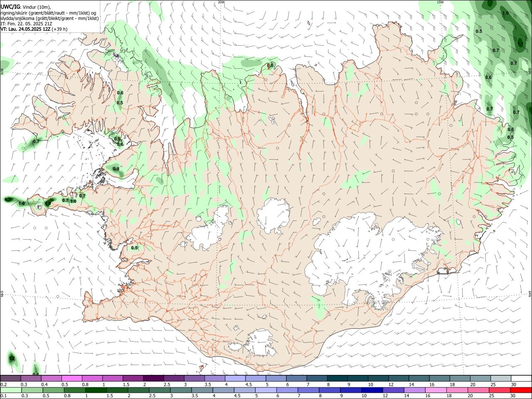Click the valid time 'VT: Lau. 24.05.2025 12Z (+39 h)'
Image resolution: width=532 pixels, height=399 pixels.
click(34, 29)
